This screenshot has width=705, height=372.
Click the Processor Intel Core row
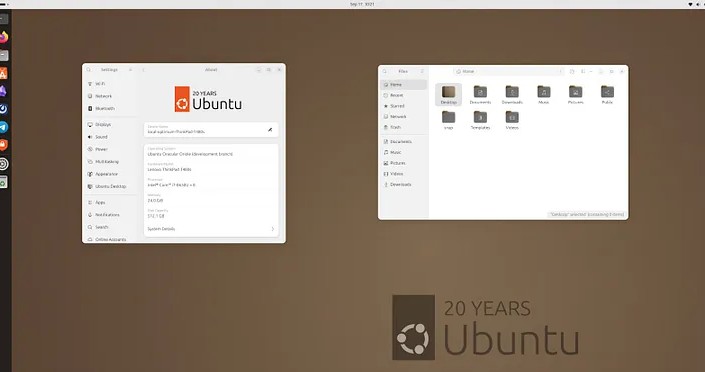point(211,183)
